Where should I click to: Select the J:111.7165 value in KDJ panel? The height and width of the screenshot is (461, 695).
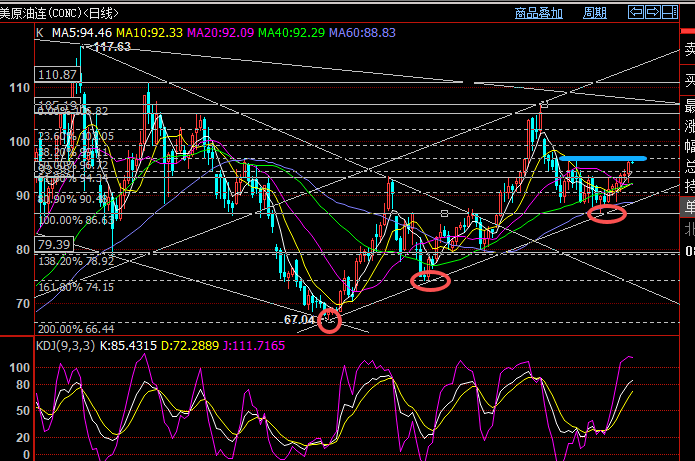[254, 346]
